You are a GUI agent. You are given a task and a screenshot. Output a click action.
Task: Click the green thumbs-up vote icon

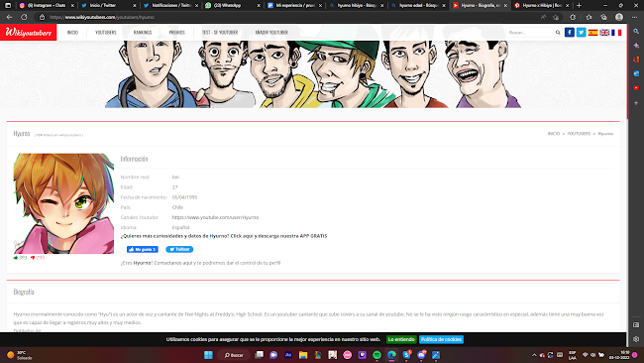[x=16, y=258]
